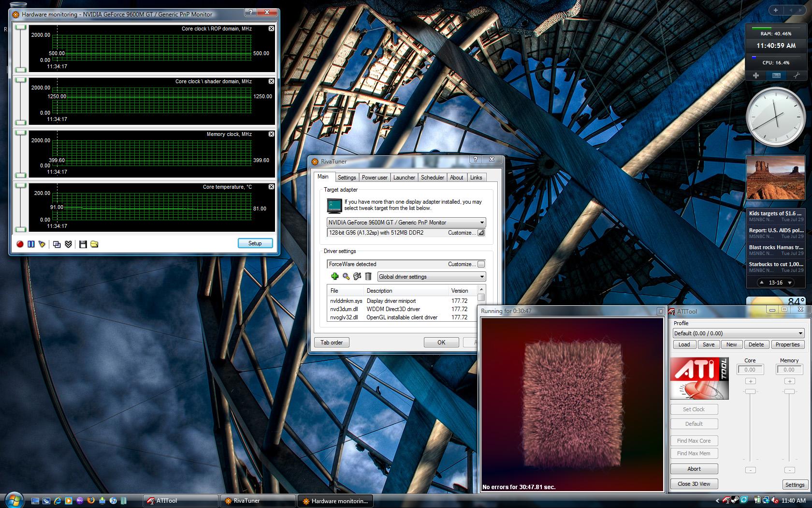Expand the news gadget page 13-16 down arrow
This screenshot has width=812, height=508.
tap(790, 283)
